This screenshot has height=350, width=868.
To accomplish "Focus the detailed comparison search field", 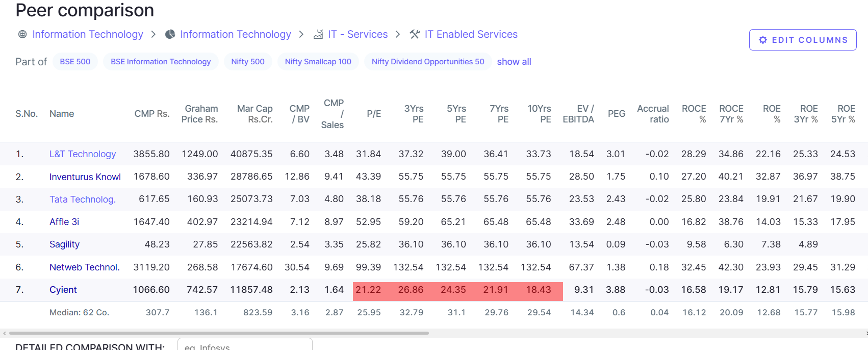I will 245,346.
